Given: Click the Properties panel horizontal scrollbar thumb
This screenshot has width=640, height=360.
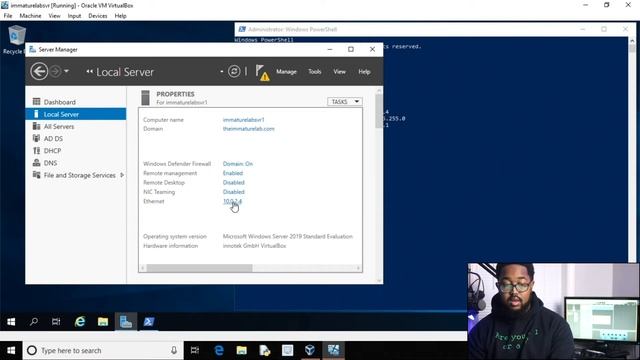Looking at the screenshot, I should click(x=199, y=268).
